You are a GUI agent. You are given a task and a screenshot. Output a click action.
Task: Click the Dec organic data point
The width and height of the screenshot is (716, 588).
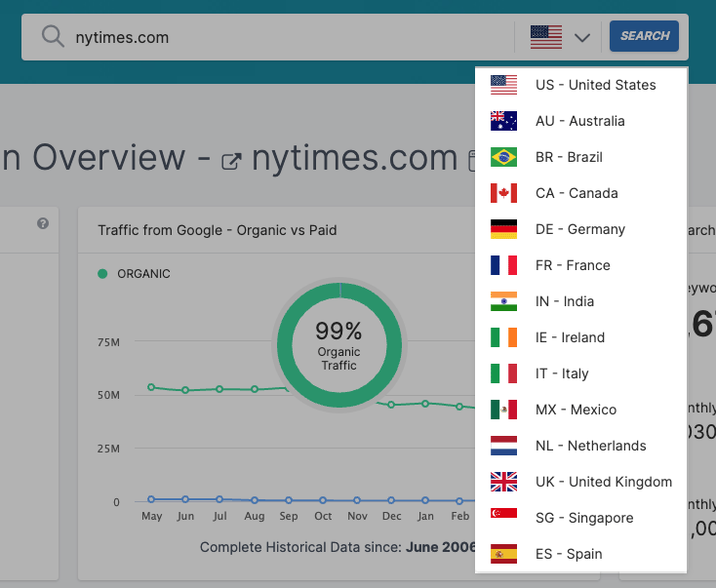(x=391, y=405)
